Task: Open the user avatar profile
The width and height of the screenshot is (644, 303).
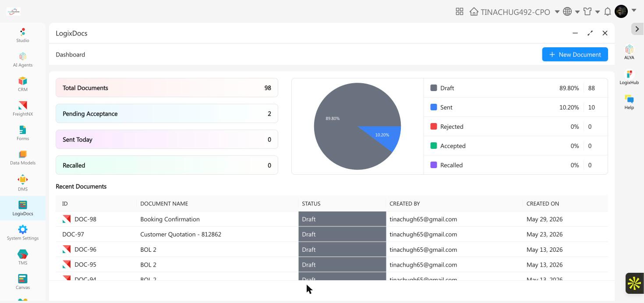Action: pos(621,11)
